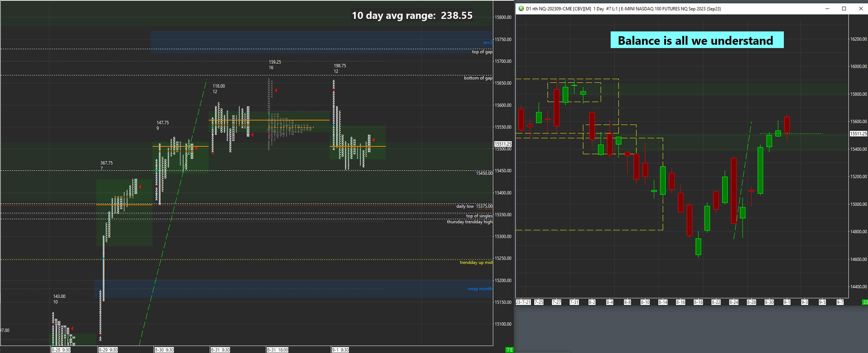Select the '8-31 18:00' session date marker

[278, 350]
